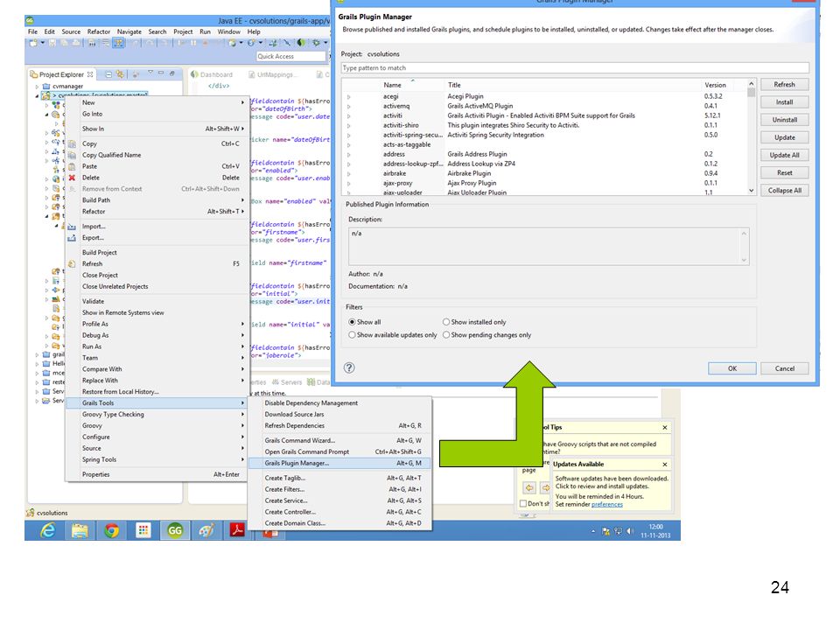Click the plugin list scrollbar up arrow
Viewport: 840px width, 630px height.
click(x=751, y=84)
